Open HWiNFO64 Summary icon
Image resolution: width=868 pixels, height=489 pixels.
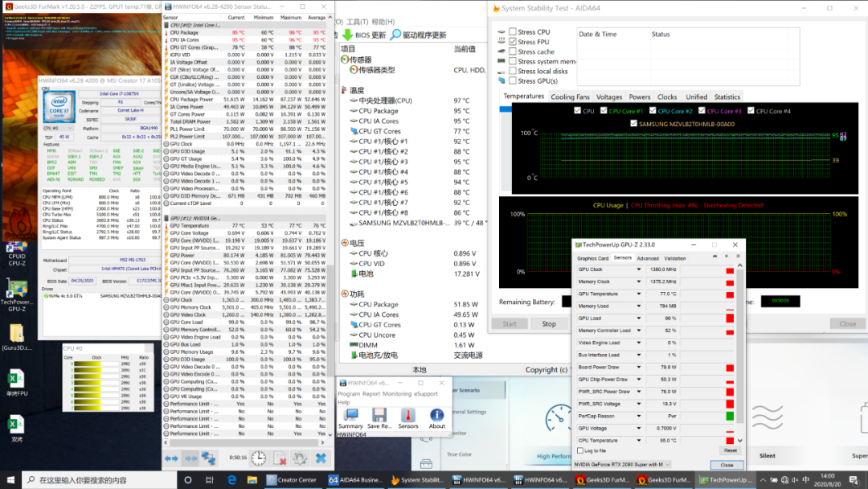point(350,416)
